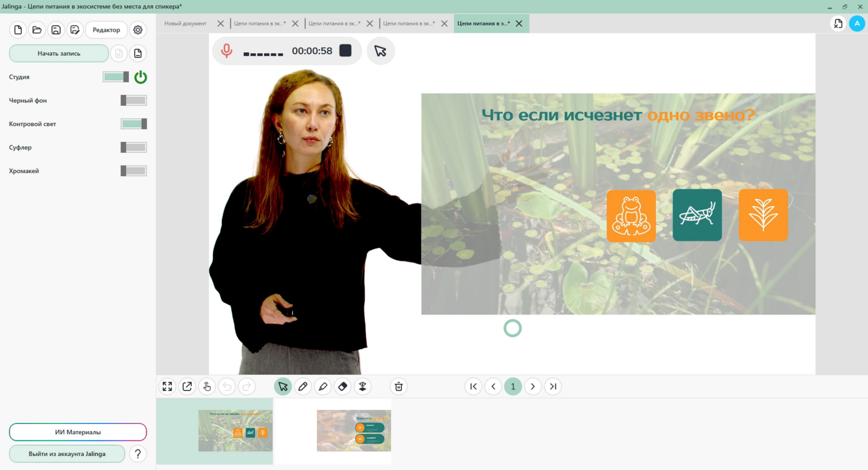This screenshot has height=470, width=868.
Task: Toggle the Контровой свет switch
Action: 134,124
